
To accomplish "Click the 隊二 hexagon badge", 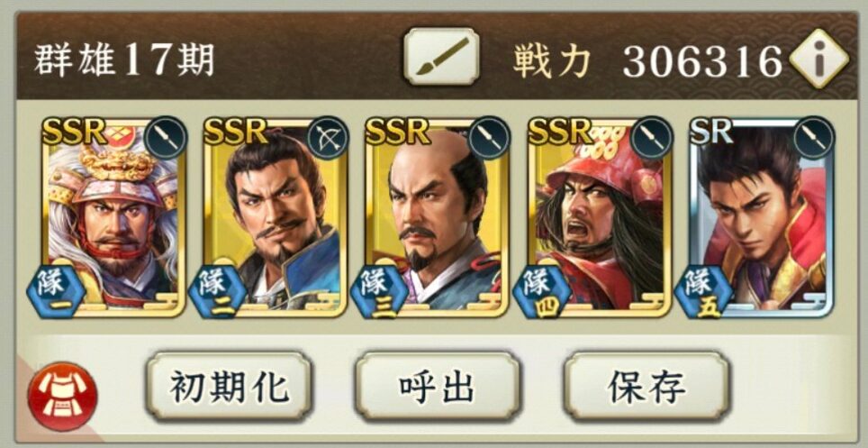I will (x=218, y=292).
